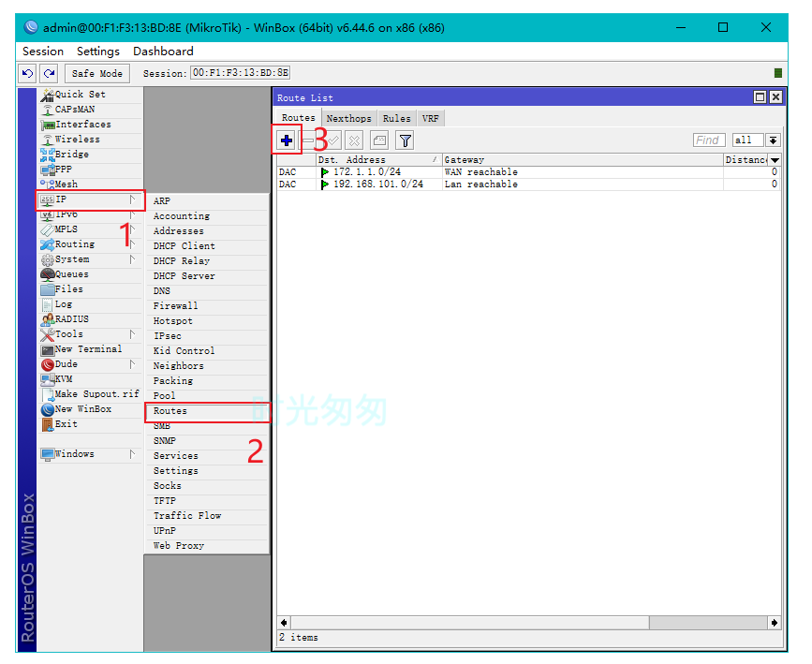Click the Redo arrow icon

[x=50, y=73]
